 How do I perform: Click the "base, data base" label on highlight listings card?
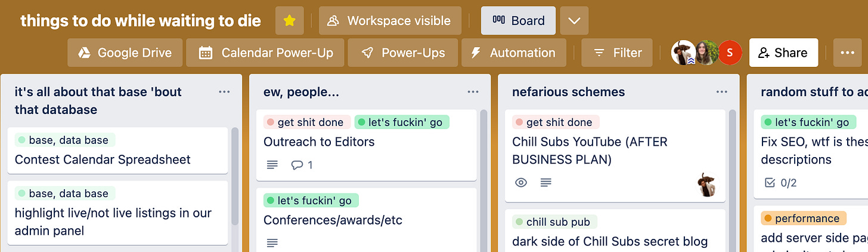64,193
